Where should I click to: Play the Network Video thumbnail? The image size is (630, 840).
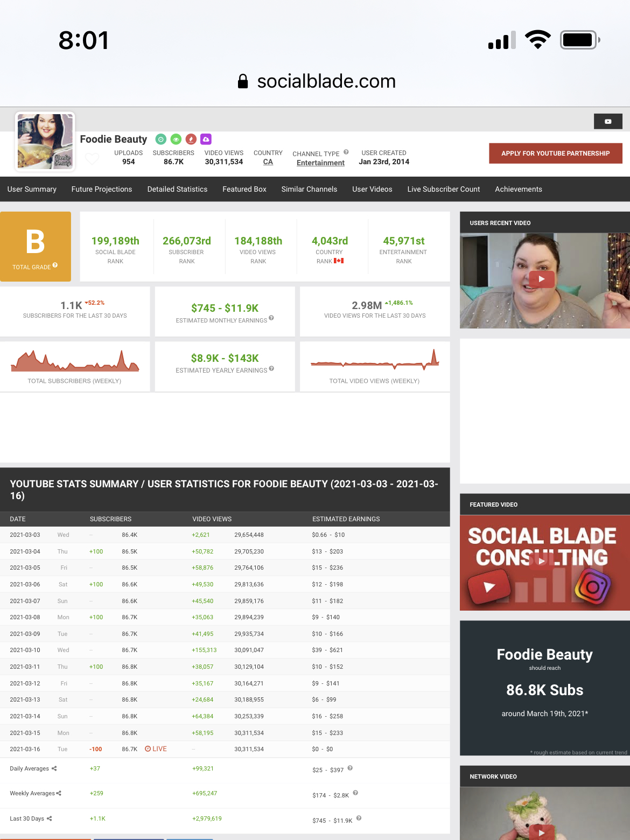click(x=542, y=832)
